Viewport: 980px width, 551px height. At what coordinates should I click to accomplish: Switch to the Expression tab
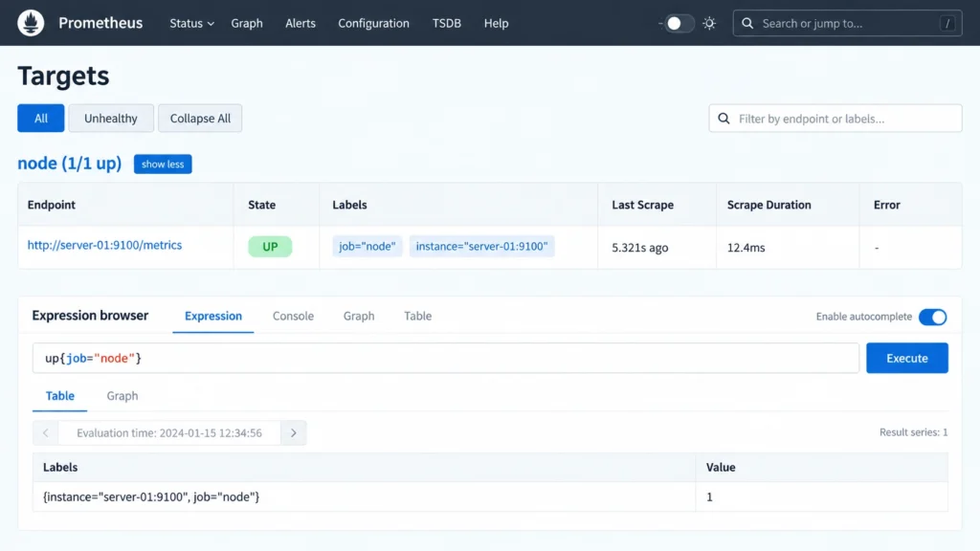[x=213, y=316]
